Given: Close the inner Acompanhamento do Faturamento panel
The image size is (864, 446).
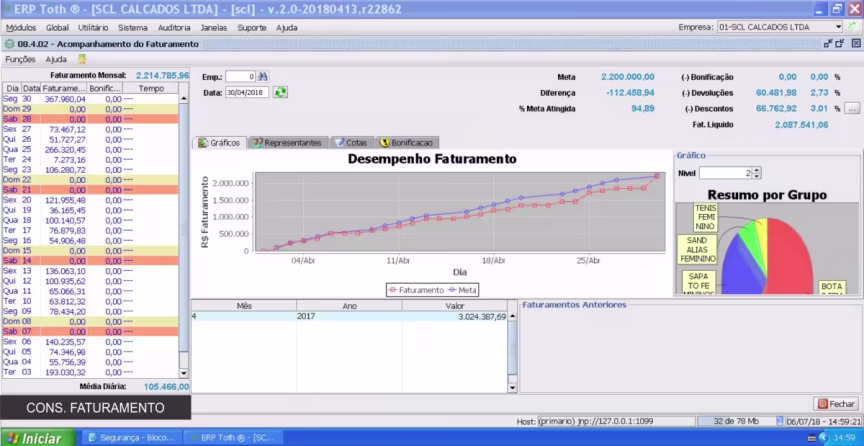Looking at the screenshot, I should point(856,44).
